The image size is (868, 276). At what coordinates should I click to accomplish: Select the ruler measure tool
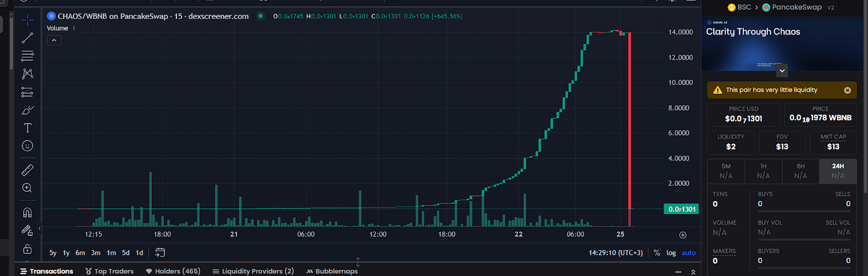click(x=28, y=170)
